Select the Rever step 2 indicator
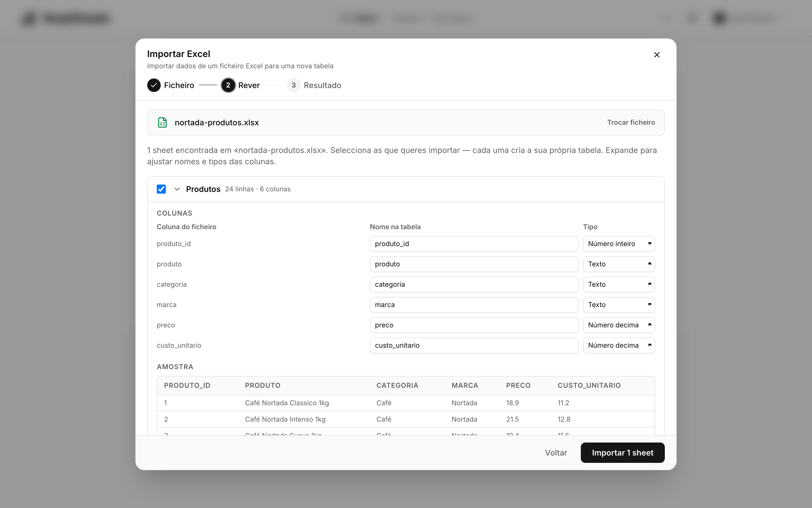 coord(228,85)
